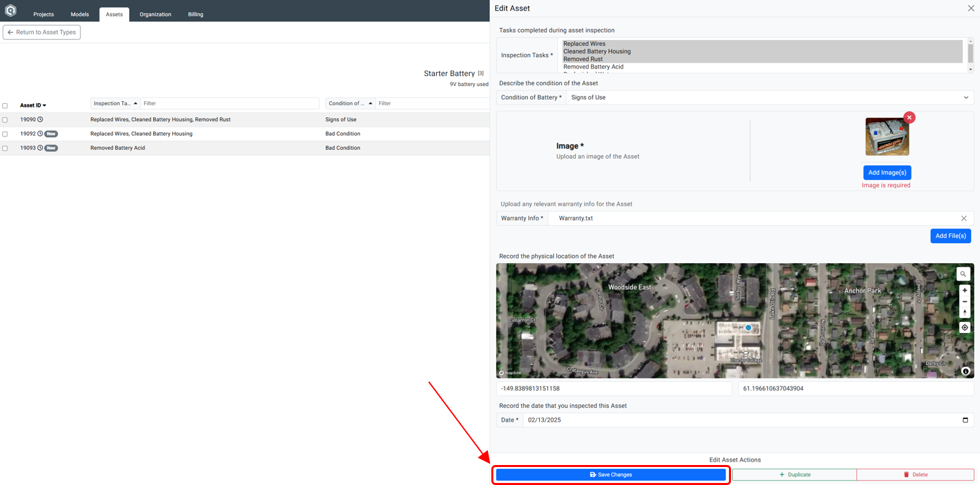This screenshot has height=485, width=980.
Task: Open the Projects tab
Action: (44, 14)
